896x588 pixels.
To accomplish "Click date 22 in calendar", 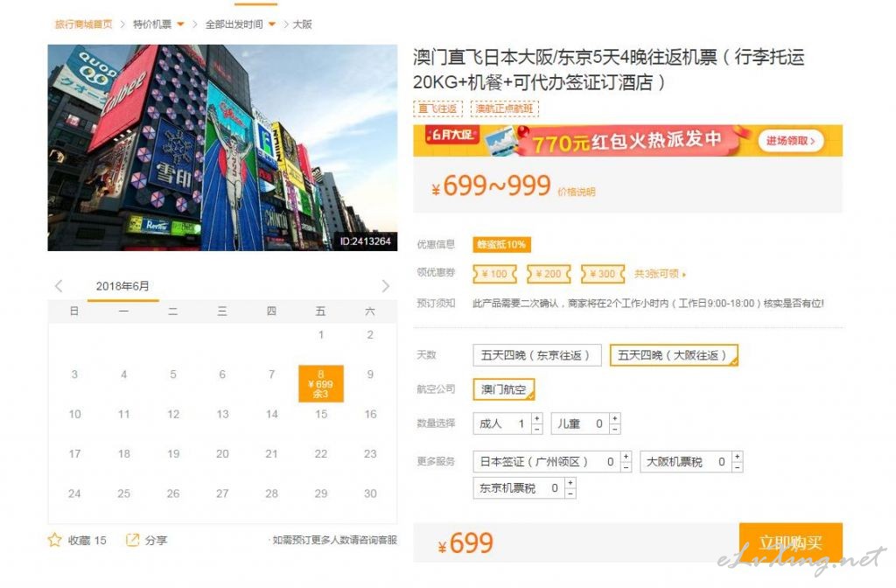I will (x=321, y=454).
